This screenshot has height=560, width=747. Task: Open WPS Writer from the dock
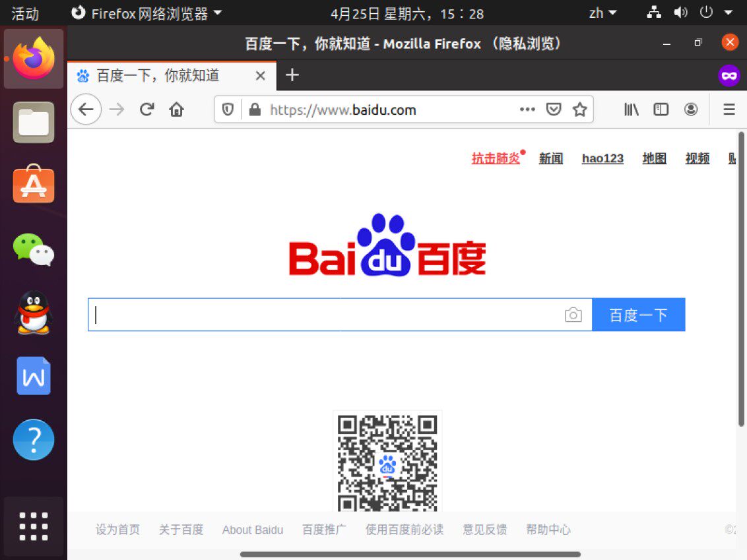(34, 376)
